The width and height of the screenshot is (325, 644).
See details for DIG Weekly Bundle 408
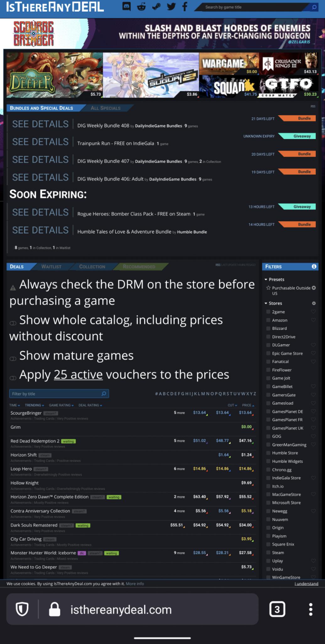(x=40, y=124)
